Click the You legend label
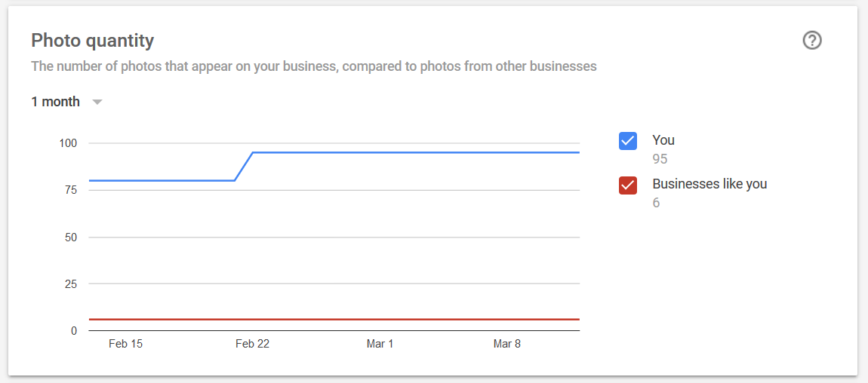This screenshot has height=383, width=868. click(663, 139)
